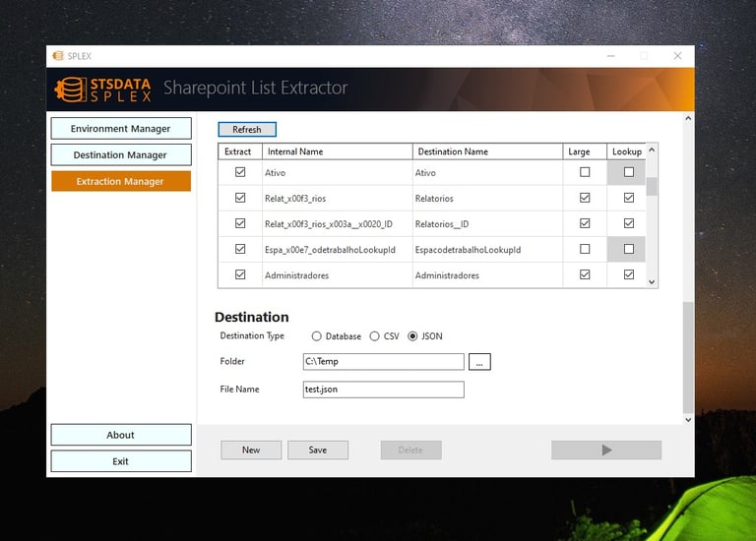
Task: Run extraction with the play button
Action: pyautogui.click(x=606, y=450)
